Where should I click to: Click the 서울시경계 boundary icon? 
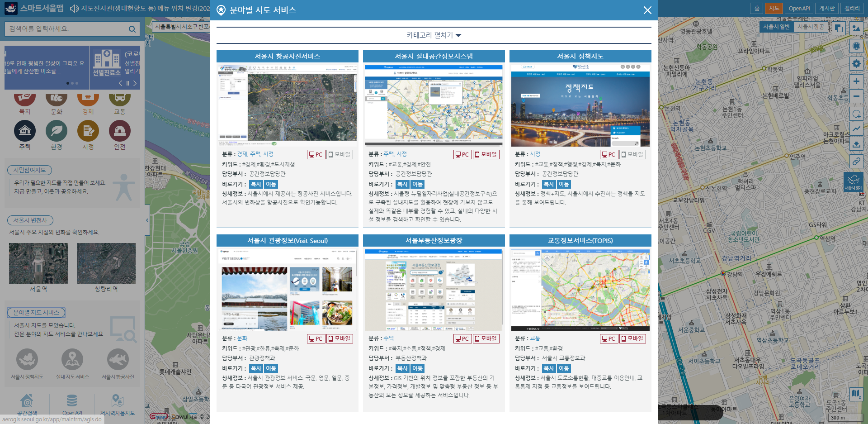point(854,181)
